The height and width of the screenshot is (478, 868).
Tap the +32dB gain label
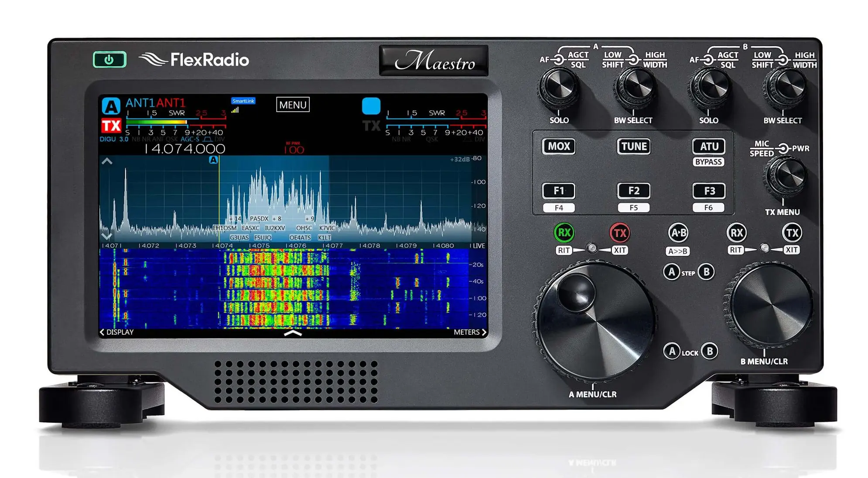460,159
